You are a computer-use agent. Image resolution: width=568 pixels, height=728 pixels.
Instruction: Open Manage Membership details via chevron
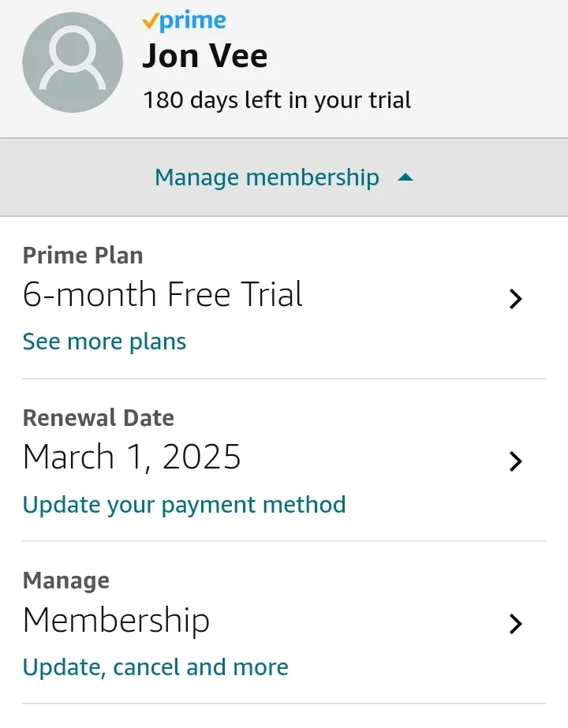coord(515,624)
